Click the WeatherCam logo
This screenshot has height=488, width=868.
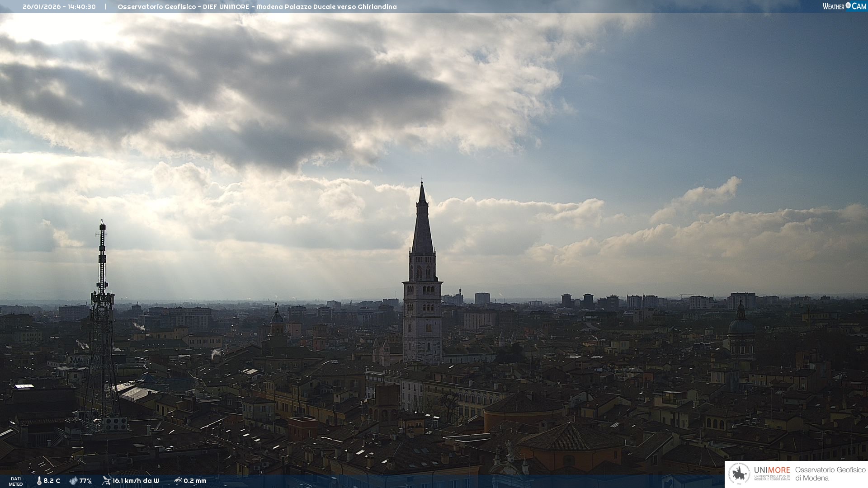pyautogui.click(x=844, y=6)
